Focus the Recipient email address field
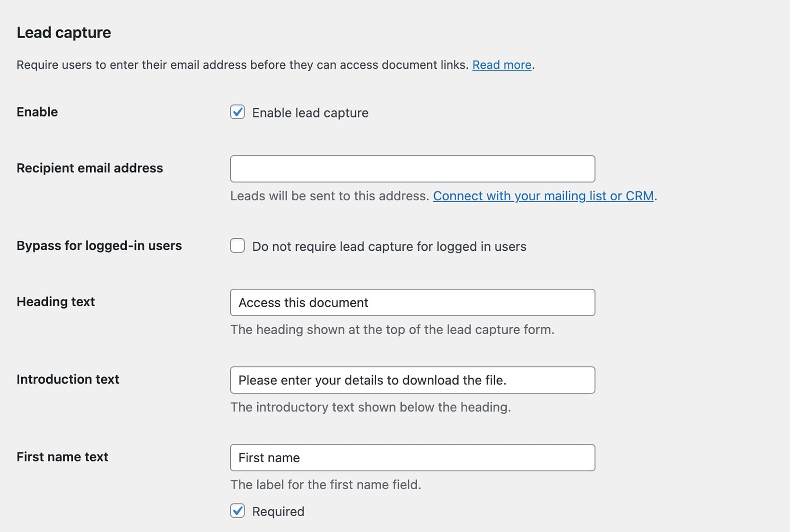 413,169
